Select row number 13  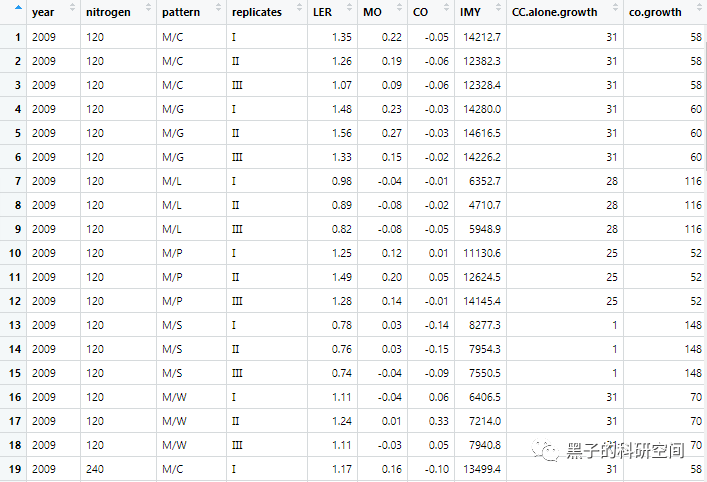click(15, 325)
